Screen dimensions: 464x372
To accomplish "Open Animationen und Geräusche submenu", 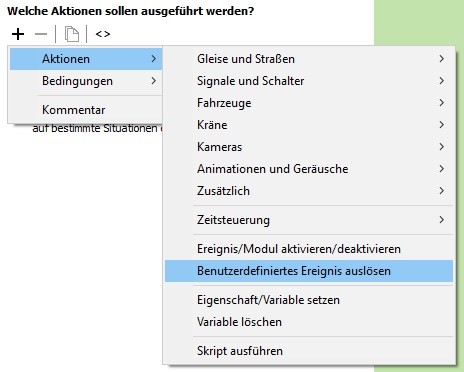I will click(309, 169).
